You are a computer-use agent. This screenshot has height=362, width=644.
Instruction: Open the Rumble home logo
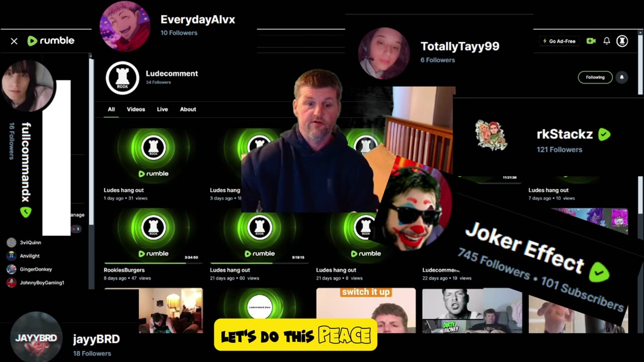(51, 41)
